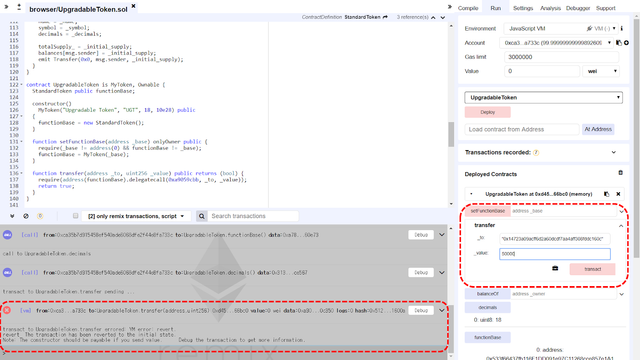The image size is (640, 360).
Task: Click the Gas limit input field
Action: pyautogui.click(x=561, y=57)
